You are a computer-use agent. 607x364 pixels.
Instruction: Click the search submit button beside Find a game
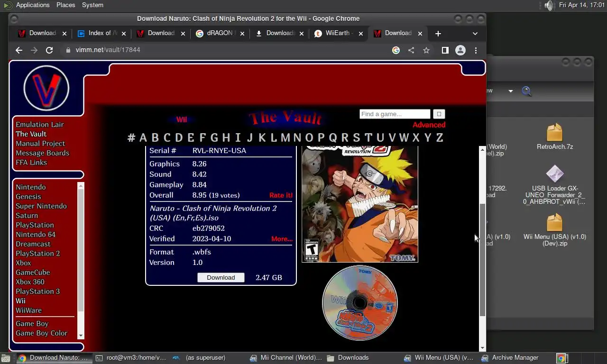439,114
